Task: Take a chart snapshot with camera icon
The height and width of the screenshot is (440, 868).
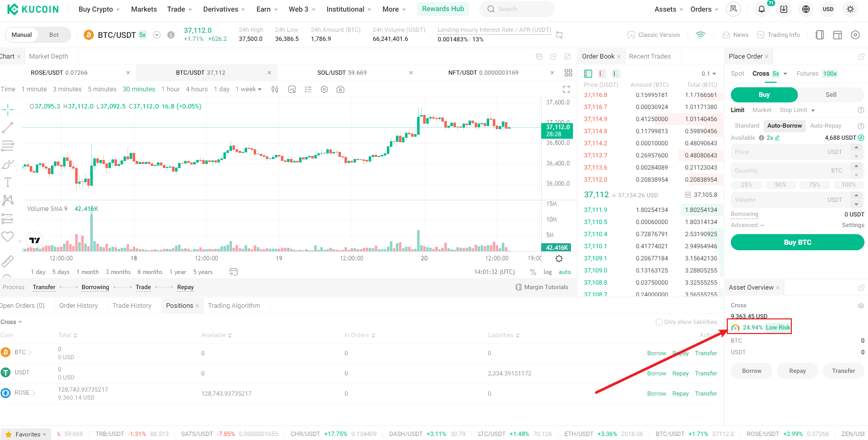Action: click(x=340, y=89)
